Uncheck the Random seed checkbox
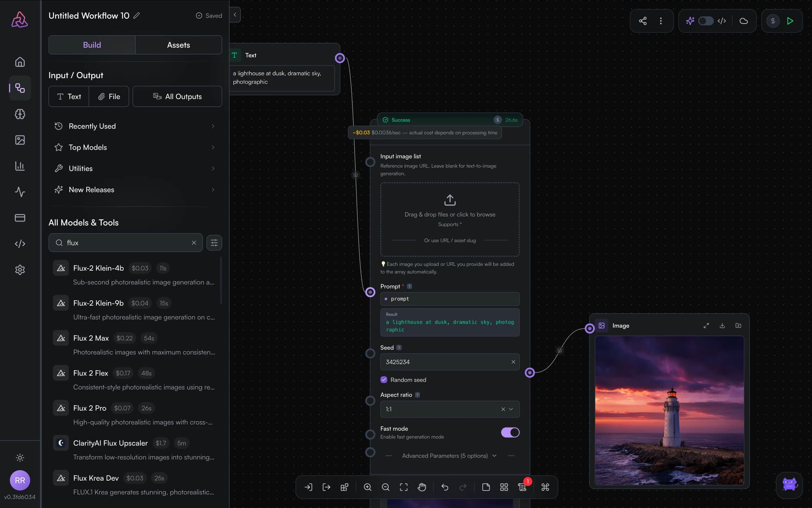The width and height of the screenshot is (812, 508). point(384,380)
